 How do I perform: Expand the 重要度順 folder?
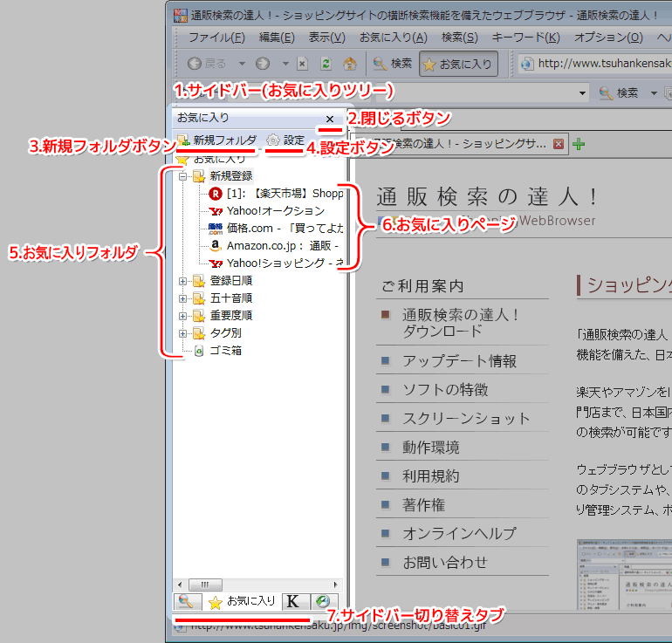pyautogui.click(x=183, y=316)
